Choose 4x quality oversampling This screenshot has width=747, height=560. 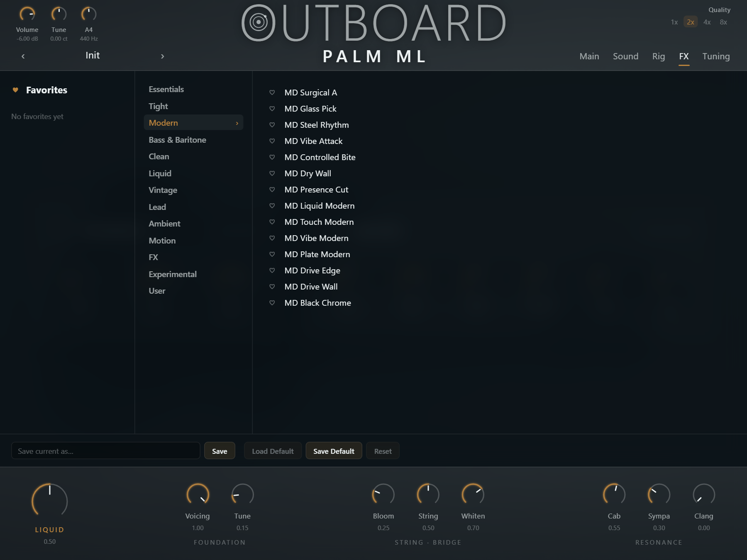(707, 22)
